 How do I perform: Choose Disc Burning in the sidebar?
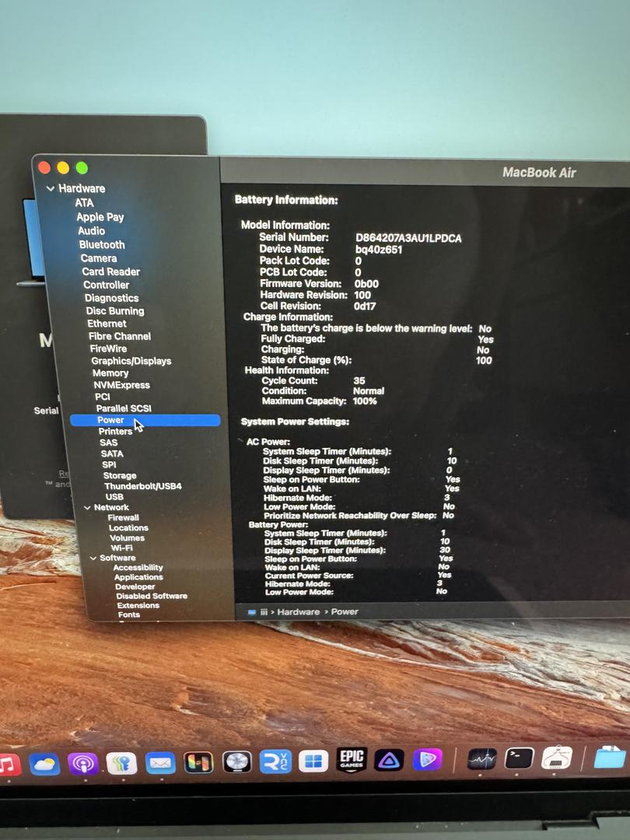115,310
